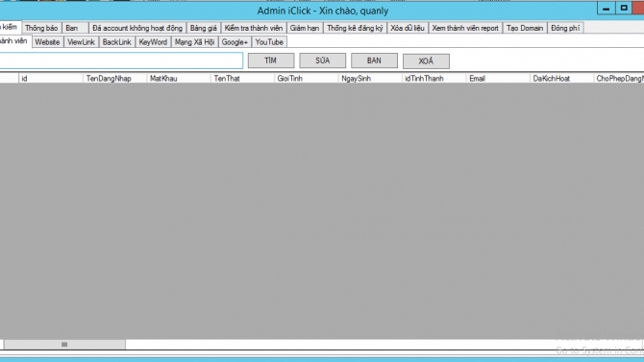Select the Website sub-tab
This screenshot has height=362, width=644.
(47, 42)
